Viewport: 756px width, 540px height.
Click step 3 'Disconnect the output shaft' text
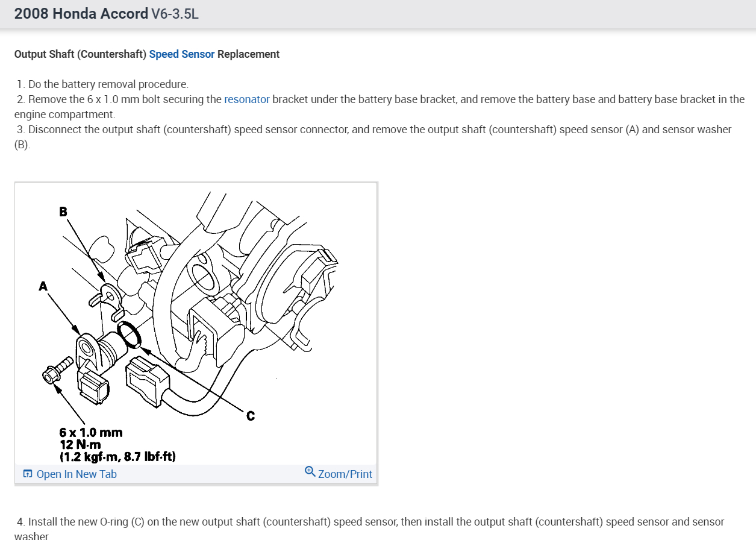point(373,137)
